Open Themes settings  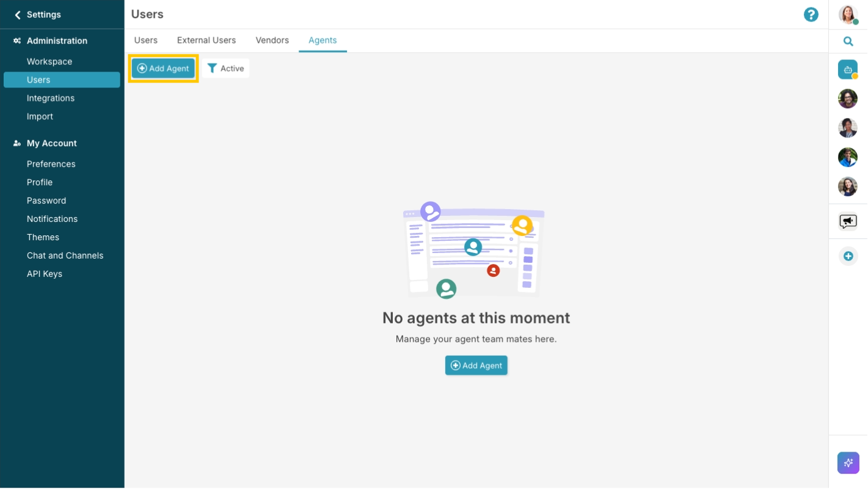coord(43,238)
